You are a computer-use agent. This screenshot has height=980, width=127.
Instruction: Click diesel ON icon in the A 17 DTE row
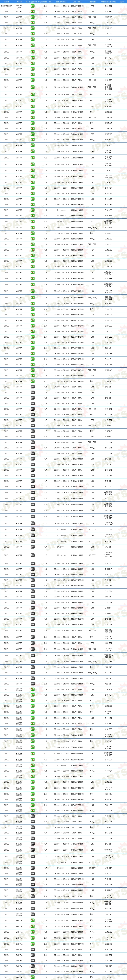(33, 555)
